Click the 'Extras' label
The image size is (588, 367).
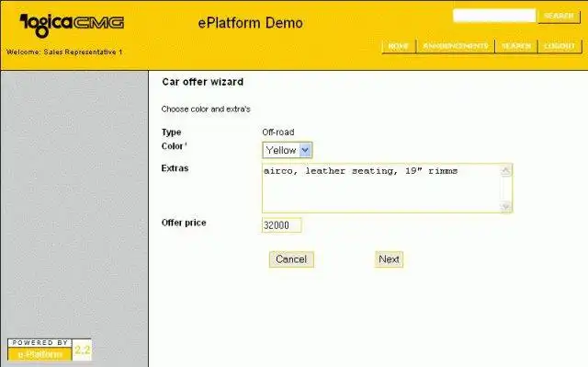coord(175,168)
